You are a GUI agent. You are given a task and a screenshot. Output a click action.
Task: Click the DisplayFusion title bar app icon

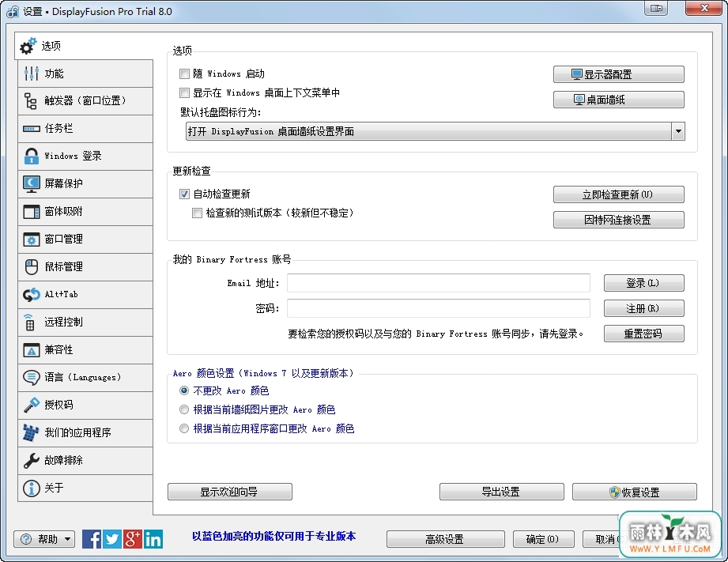pos(13,12)
